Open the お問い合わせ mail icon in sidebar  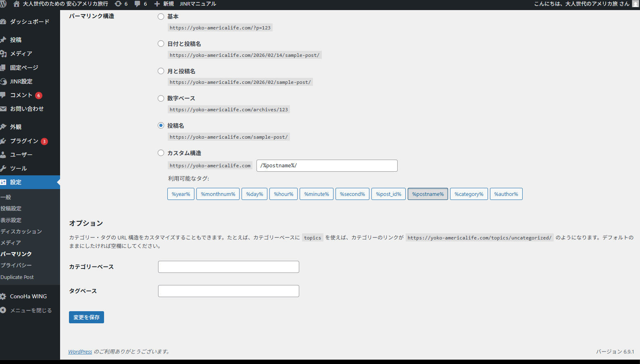[3, 109]
